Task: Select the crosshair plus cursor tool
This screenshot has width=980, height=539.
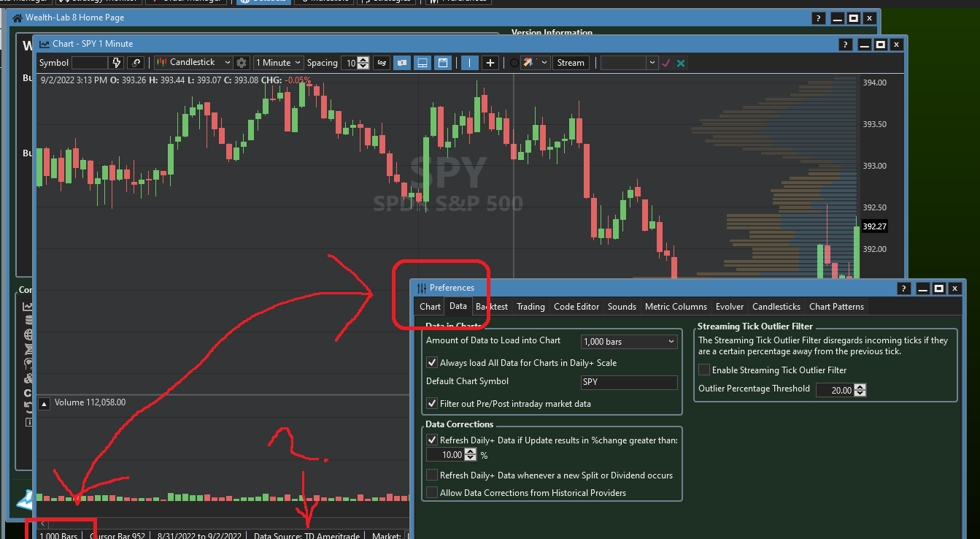Action: [x=490, y=63]
